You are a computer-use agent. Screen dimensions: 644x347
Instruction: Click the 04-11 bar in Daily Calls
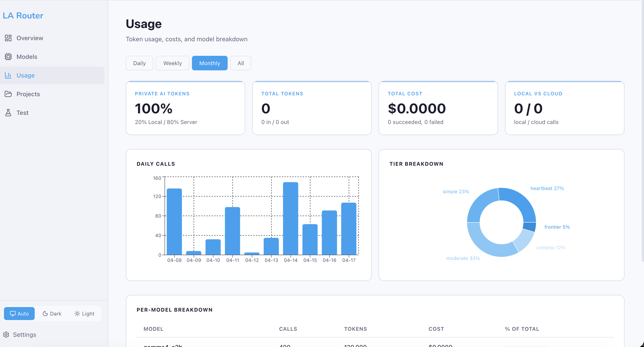point(232,231)
